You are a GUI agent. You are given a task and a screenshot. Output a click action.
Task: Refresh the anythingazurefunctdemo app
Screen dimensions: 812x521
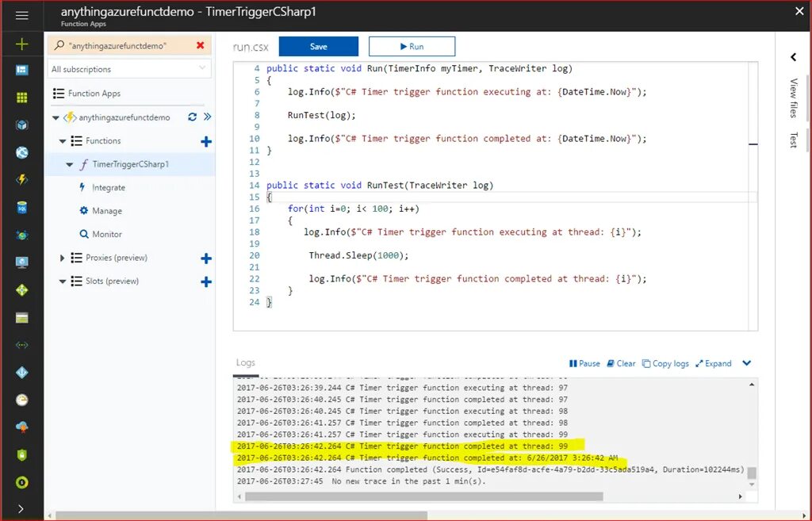click(192, 117)
